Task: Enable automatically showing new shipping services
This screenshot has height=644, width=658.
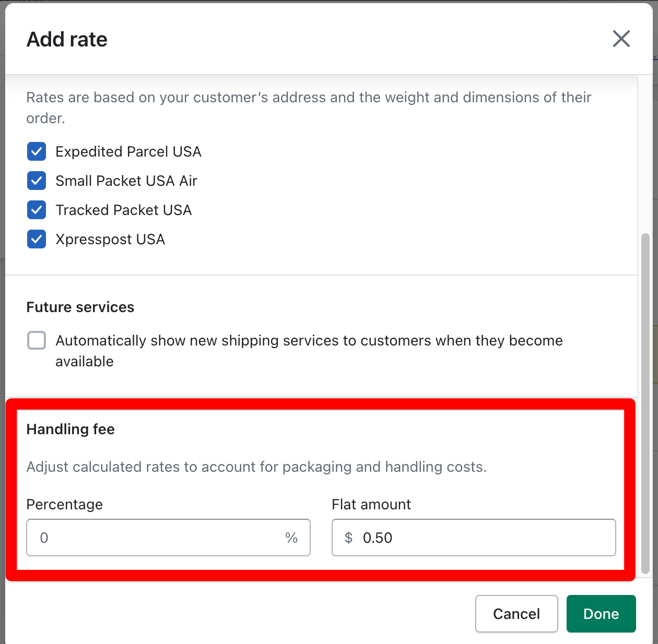Action: click(x=37, y=341)
